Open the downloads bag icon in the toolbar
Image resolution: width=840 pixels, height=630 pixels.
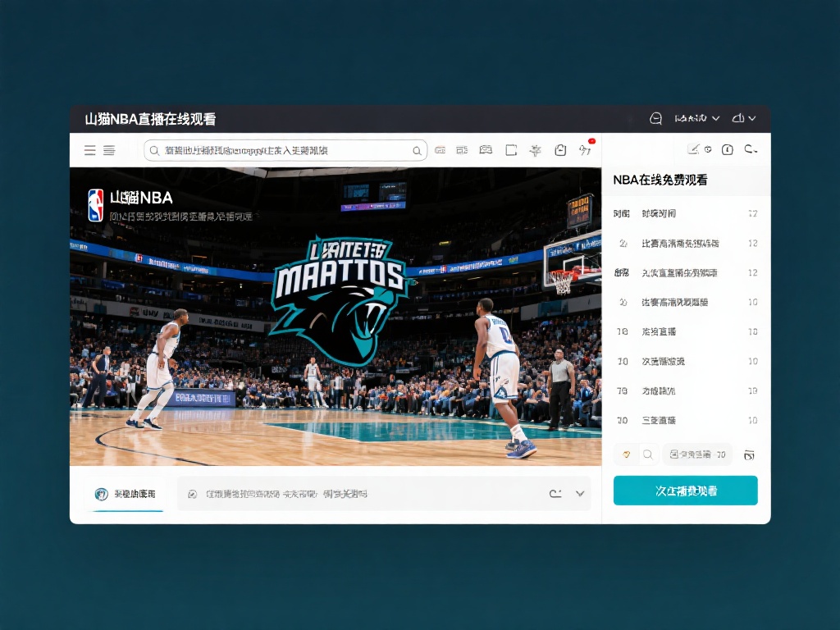click(560, 150)
